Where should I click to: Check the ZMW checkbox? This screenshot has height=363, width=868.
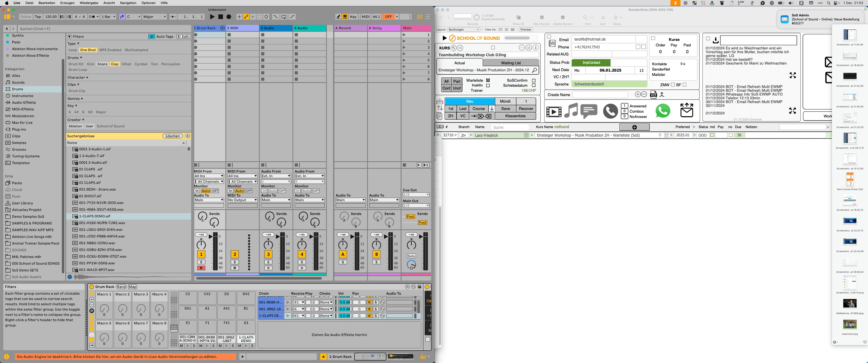672,84
